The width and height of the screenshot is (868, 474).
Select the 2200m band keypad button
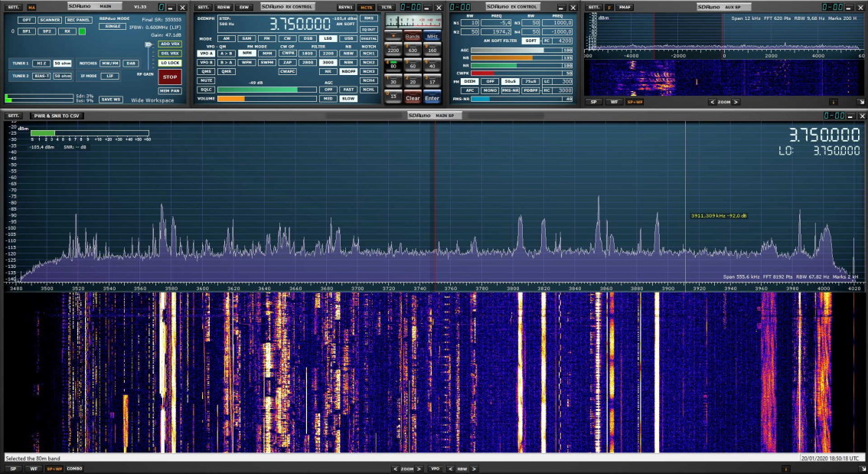coord(393,50)
